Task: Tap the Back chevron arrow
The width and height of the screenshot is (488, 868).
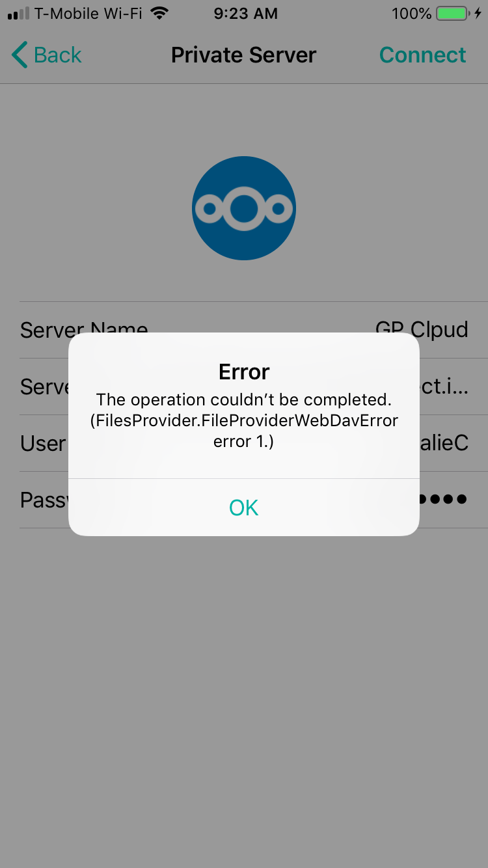Action: 20,55
